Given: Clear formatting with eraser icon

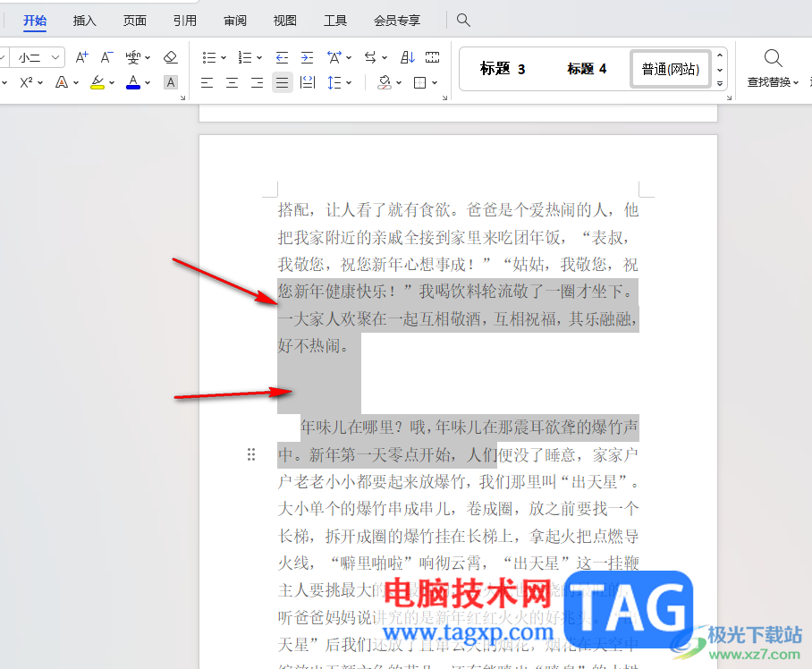Looking at the screenshot, I should click(x=171, y=57).
